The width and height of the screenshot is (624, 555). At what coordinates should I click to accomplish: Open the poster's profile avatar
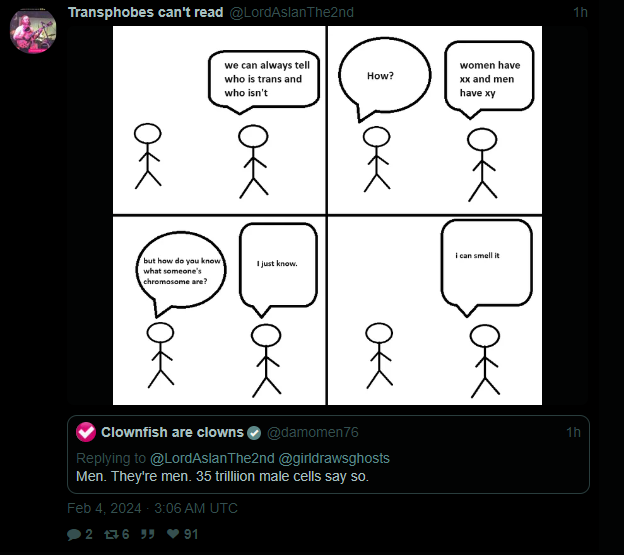pyautogui.click(x=33, y=31)
